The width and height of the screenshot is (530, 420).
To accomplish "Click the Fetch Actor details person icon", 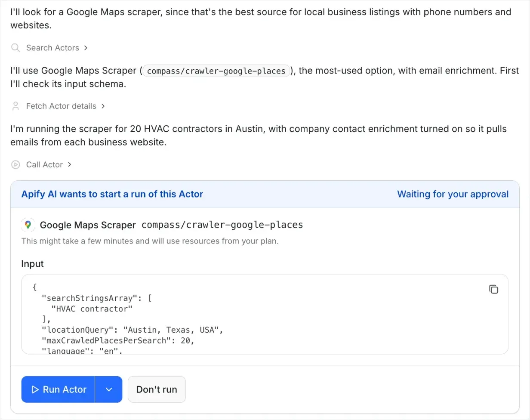I will pyautogui.click(x=15, y=106).
